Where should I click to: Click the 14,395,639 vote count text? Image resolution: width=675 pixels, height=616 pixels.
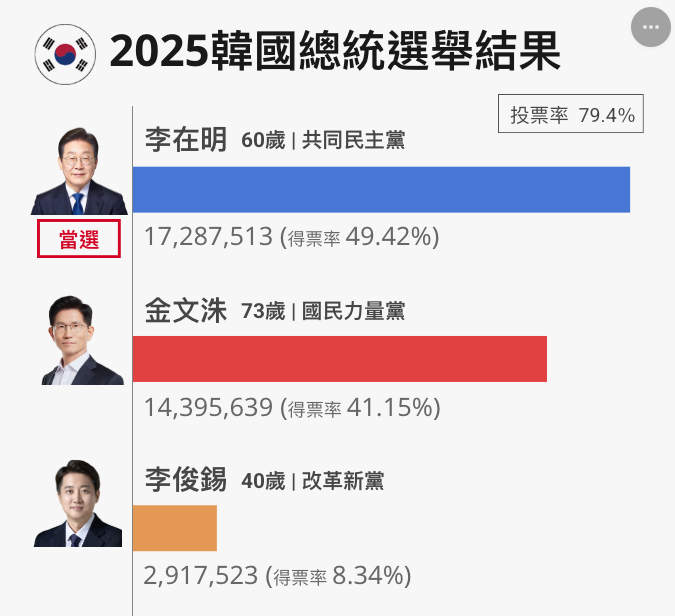[x=208, y=407]
